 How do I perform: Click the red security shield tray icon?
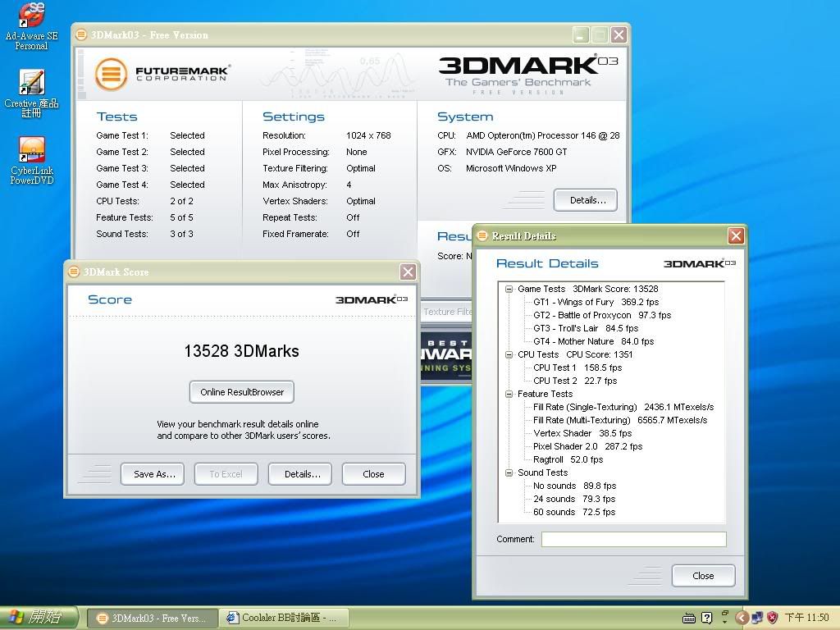pyautogui.click(x=772, y=618)
